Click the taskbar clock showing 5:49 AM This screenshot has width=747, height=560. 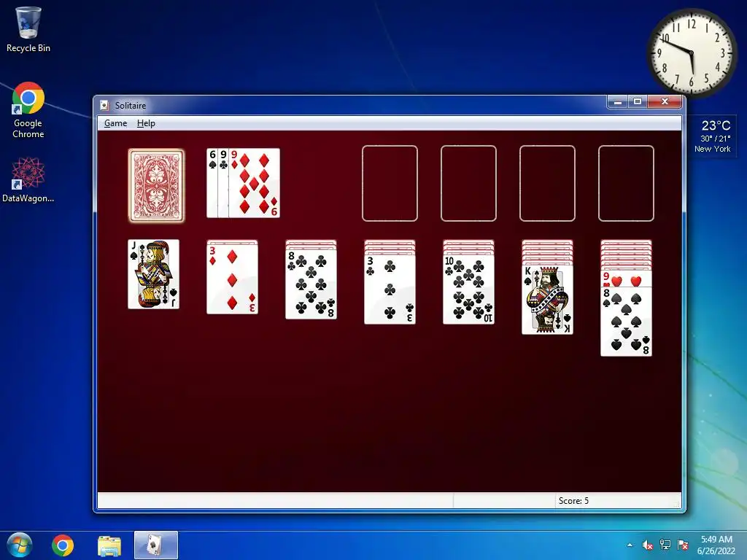[x=716, y=545]
